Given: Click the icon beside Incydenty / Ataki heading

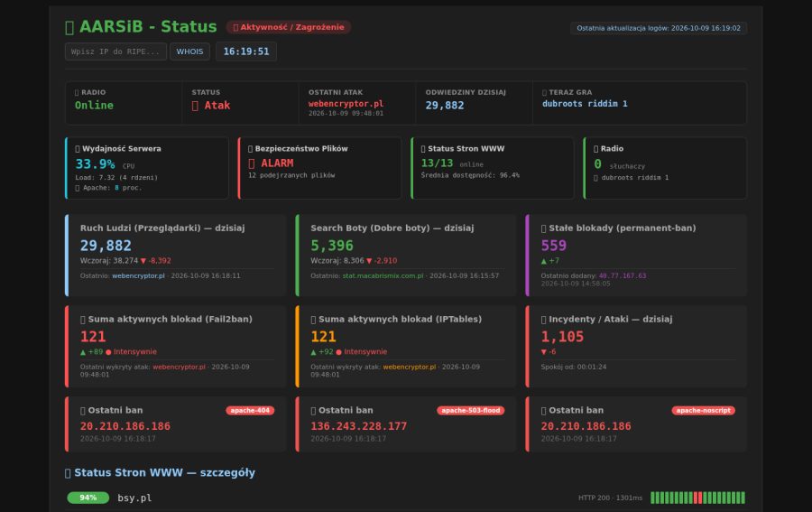Looking at the screenshot, I should (x=543, y=320).
